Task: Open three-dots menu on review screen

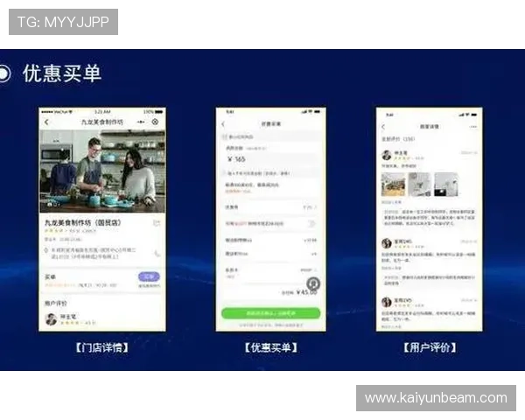Action: point(473,127)
